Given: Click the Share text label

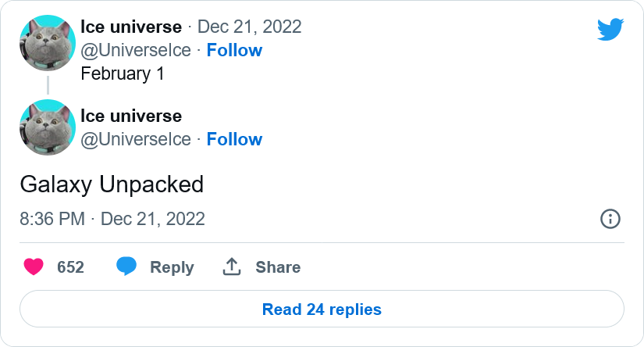Looking at the screenshot, I should point(278,267).
